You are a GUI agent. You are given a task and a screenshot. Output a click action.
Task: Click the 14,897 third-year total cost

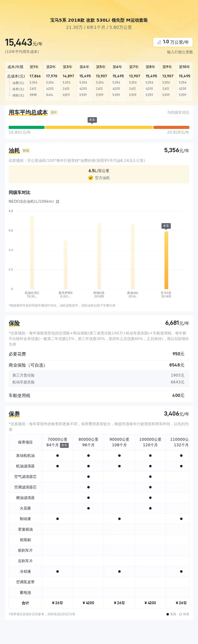click(x=68, y=76)
